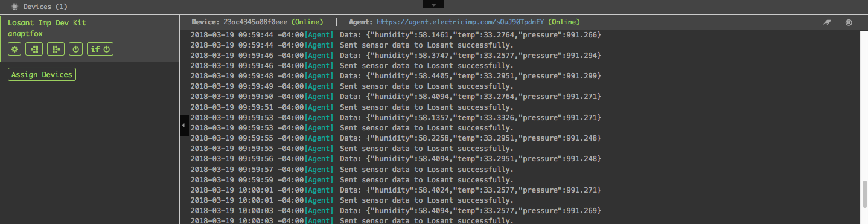This screenshot has height=224, width=868.
Task: Restart device with the standalone power icon
Action: [x=75, y=49]
